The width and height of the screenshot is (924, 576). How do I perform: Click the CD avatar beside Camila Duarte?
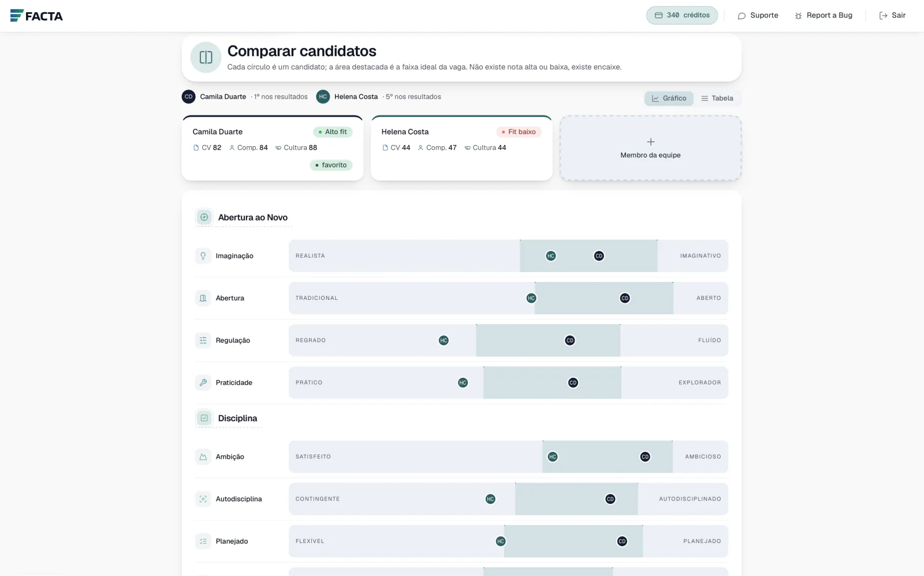tap(188, 96)
